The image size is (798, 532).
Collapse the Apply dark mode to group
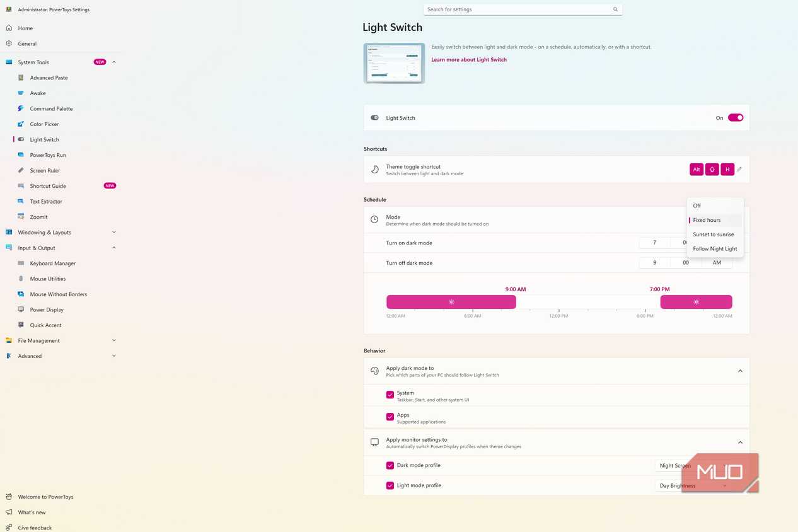740,371
